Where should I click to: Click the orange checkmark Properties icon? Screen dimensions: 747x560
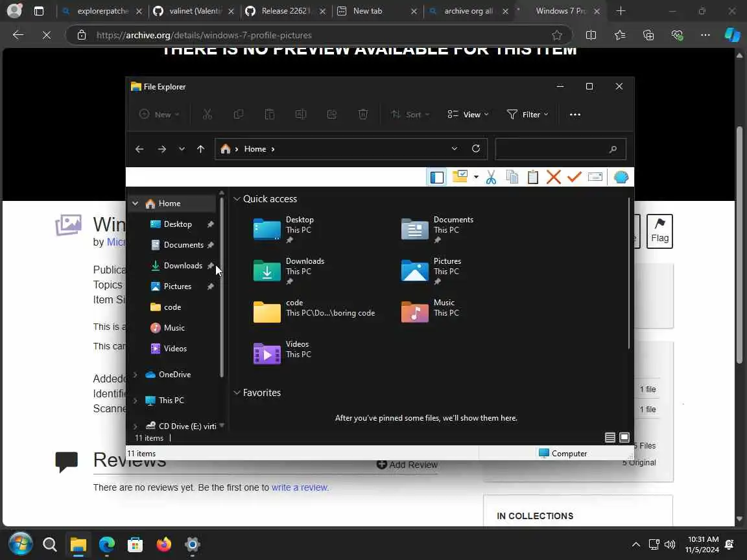(x=575, y=177)
